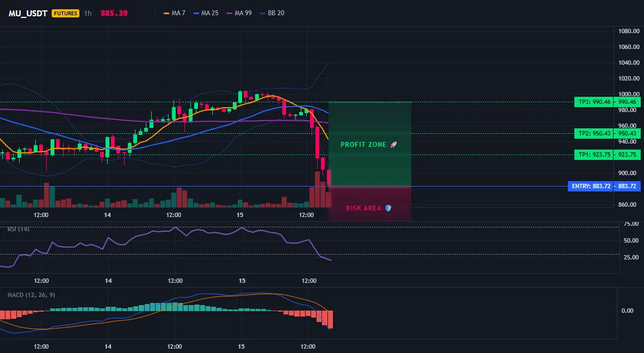Click the RSI 50.00 axis label
Viewport: 644px width, 353px height.
coord(631,241)
